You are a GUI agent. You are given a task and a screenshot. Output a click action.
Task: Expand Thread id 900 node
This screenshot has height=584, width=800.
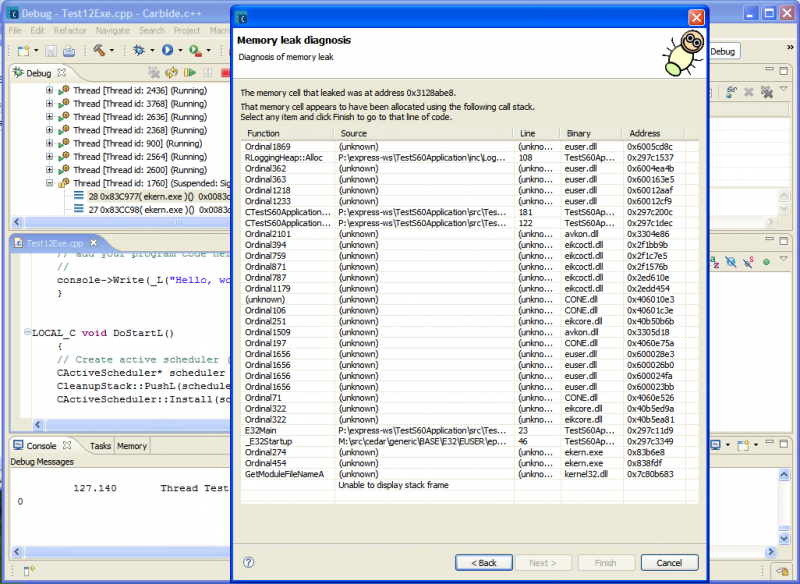[x=49, y=143]
